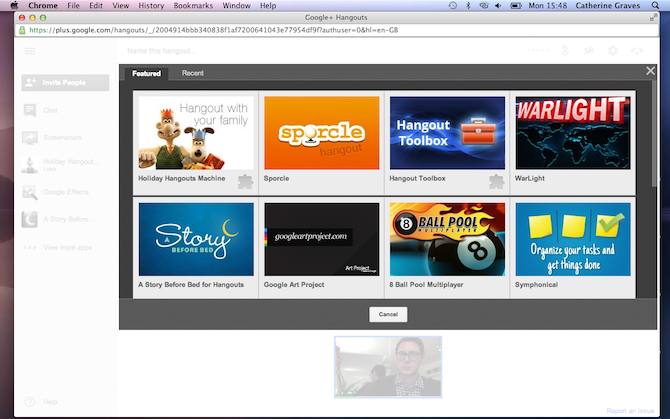Click the signal strength bars indicator
This screenshot has width=670, height=419.
click(x=537, y=50)
